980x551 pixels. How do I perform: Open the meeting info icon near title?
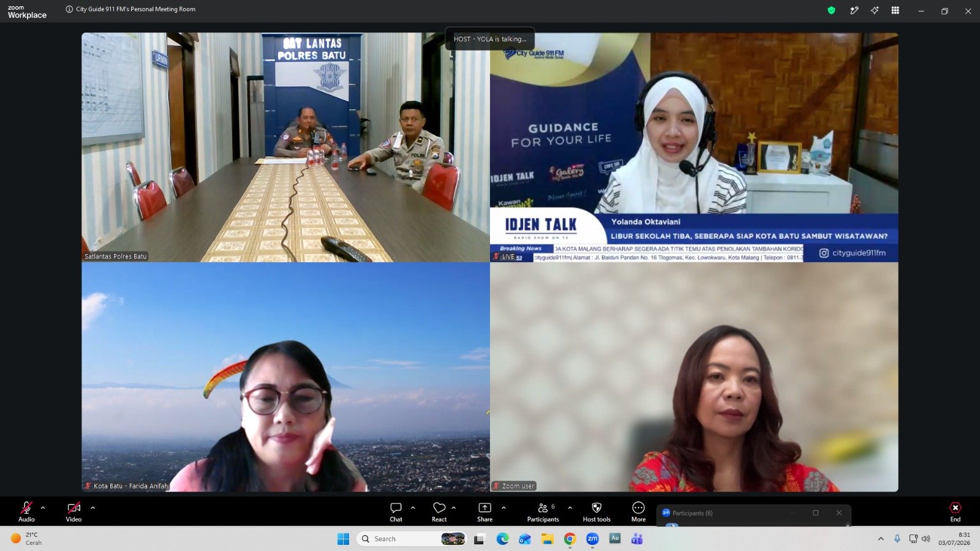pyautogui.click(x=69, y=9)
